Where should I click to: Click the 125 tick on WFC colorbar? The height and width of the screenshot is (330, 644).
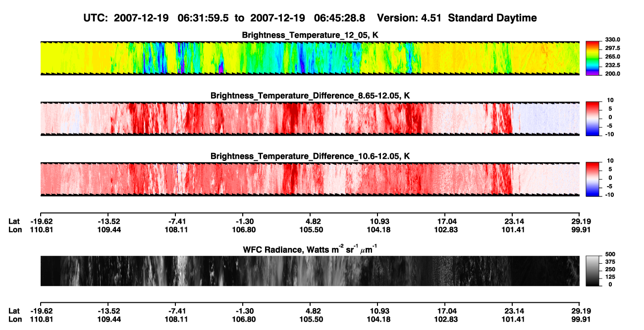[x=609, y=277]
